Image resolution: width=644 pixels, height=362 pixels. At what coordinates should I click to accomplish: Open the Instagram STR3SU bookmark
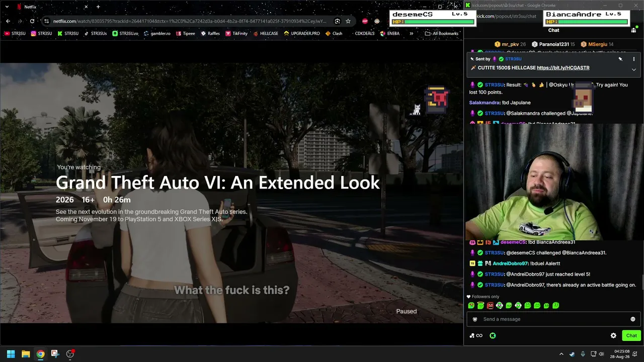tap(41, 34)
